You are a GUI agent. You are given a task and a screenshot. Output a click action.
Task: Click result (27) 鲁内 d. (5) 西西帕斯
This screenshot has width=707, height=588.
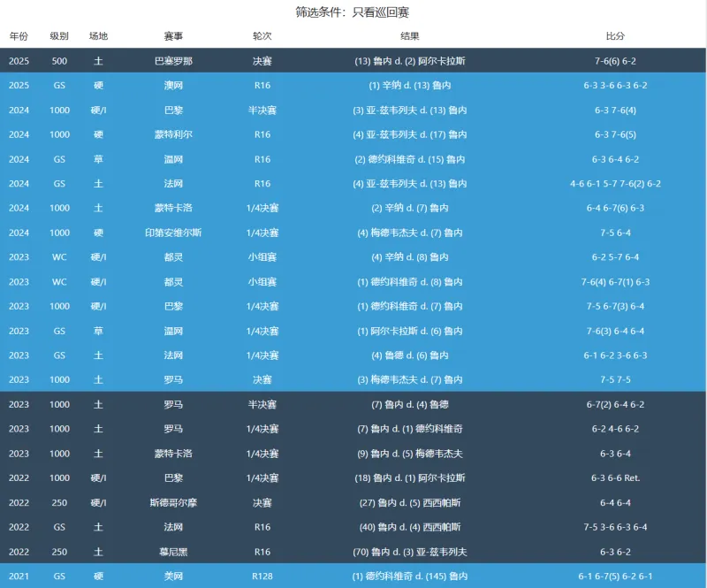pyautogui.click(x=410, y=503)
